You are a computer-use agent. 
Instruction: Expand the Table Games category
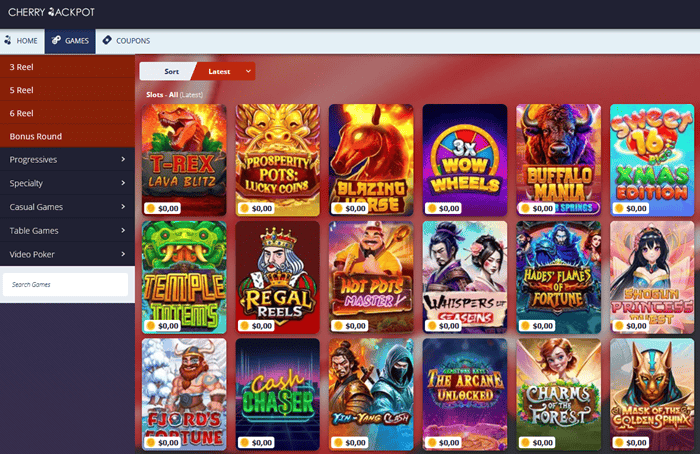[67, 230]
